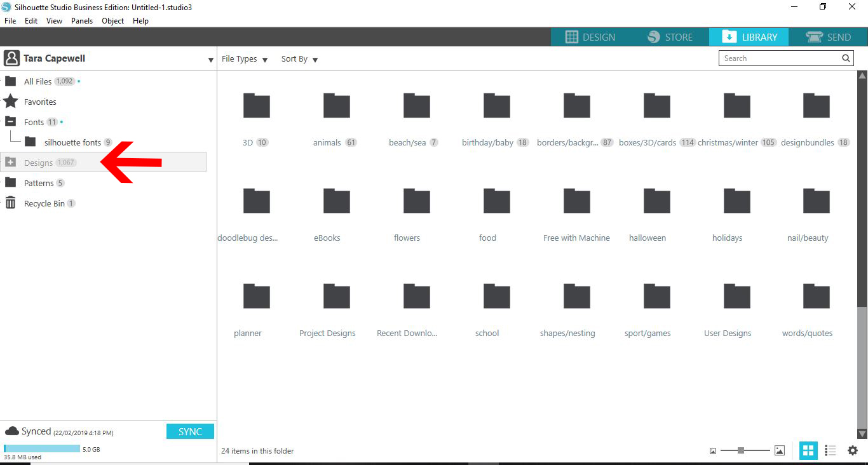This screenshot has width=868, height=465.
Task: Open the birthday/baby folder
Action: pyautogui.click(x=497, y=105)
